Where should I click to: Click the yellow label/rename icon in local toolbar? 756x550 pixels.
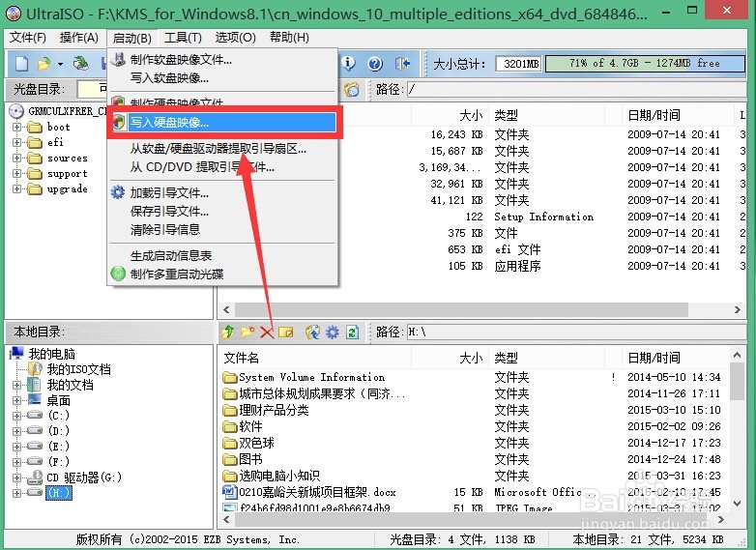[285, 332]
